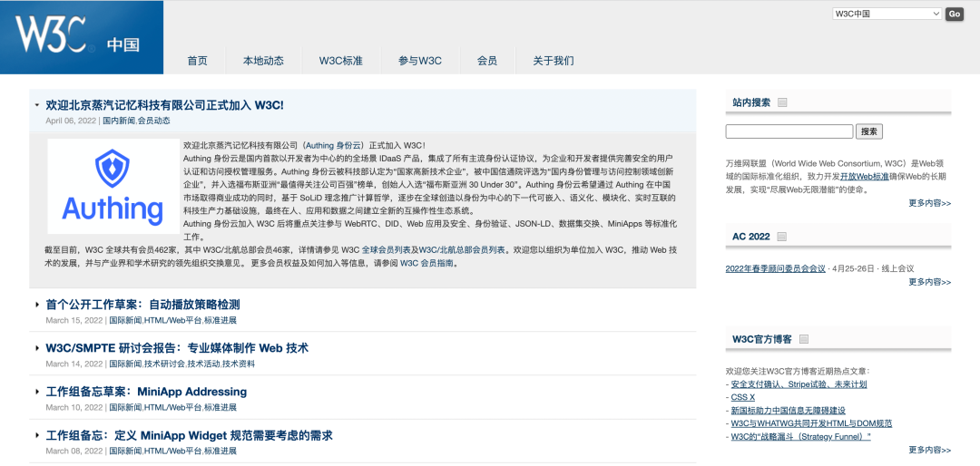Open blog post W3C与WHATWG共同开发HTML与DOM规范
Viewport: 980px width, 466px height.
[x=811, y=423]
